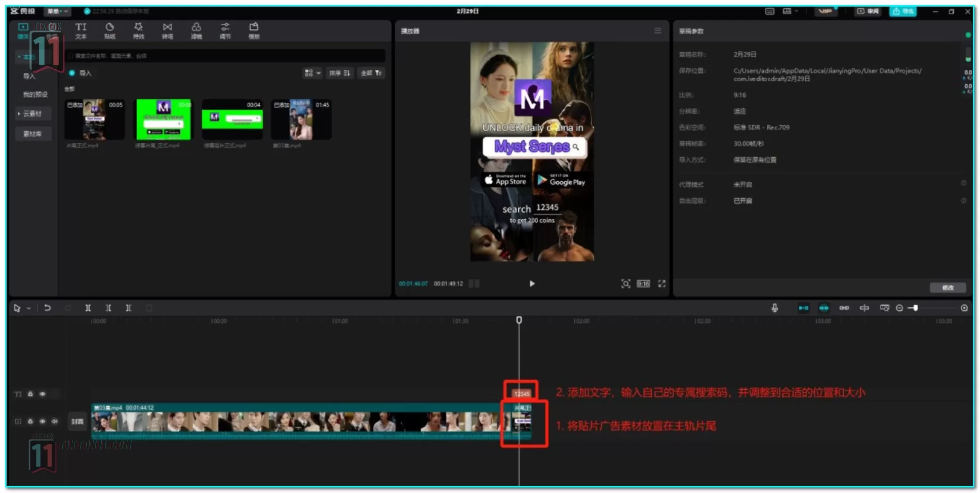The height and width of the screenshot is (493, 980).
Task: Switch to the 媒体 media tab
Action: coord(23,30)
